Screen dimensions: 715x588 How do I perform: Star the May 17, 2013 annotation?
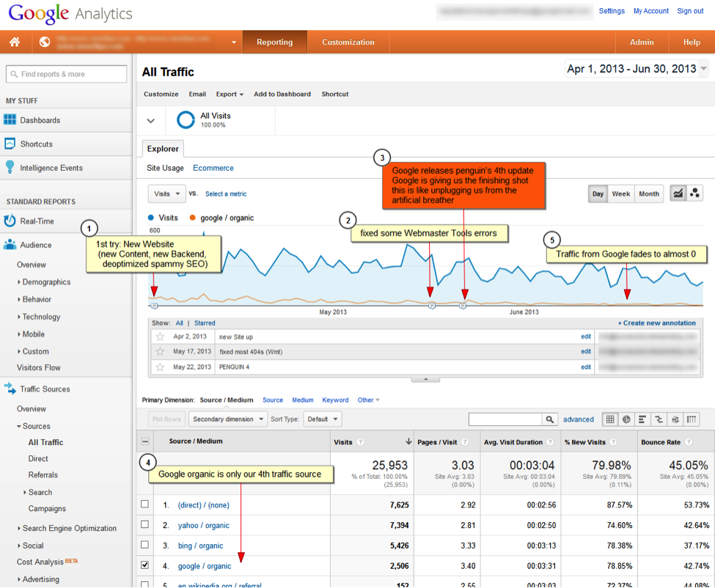[160, 351]
